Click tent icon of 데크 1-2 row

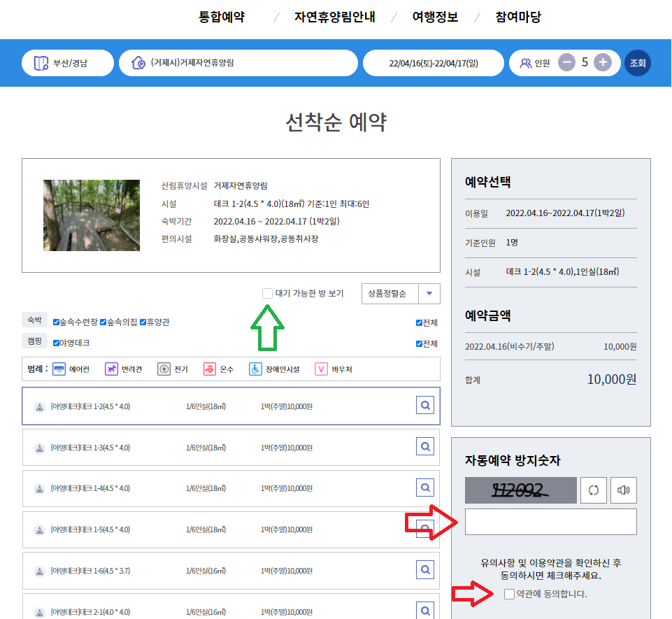point(39,407)
